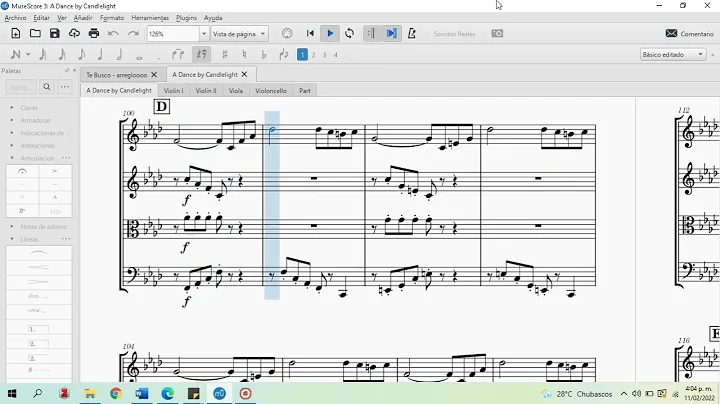Select 16th note duration
The image size is (720, 404).
click(x=62, y=55)
